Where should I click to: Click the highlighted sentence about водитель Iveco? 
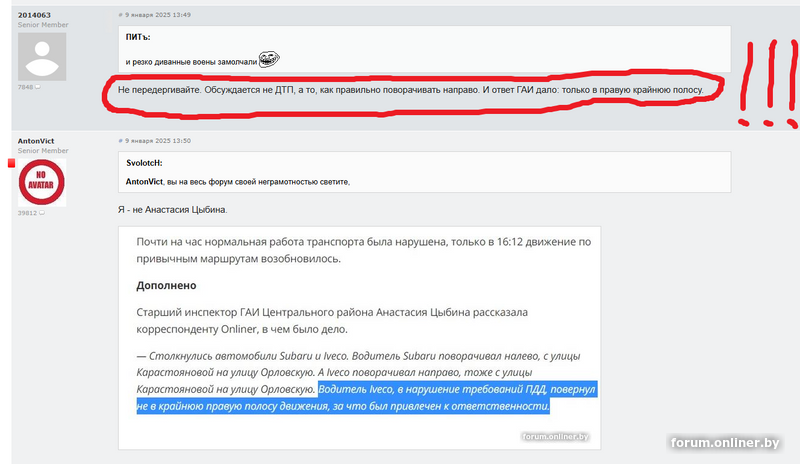(366, 398)
